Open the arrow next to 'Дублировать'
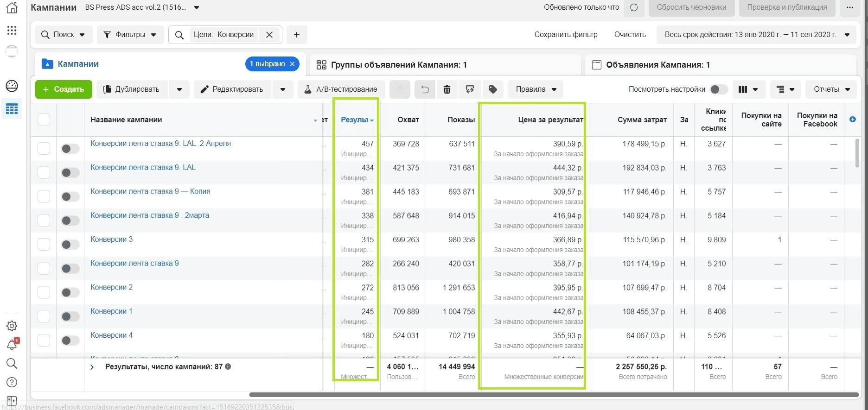The image size is (868, 410). [179, 89]
